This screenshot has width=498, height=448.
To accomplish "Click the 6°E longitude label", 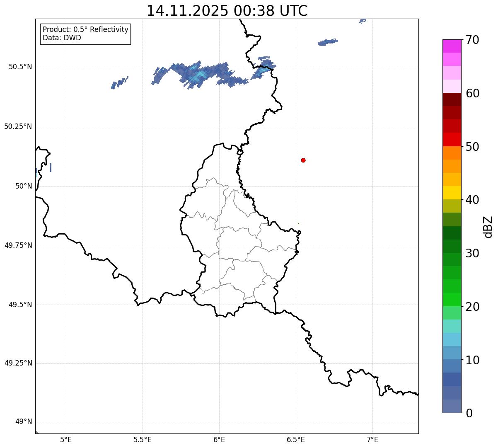I will tap(219, 440).
